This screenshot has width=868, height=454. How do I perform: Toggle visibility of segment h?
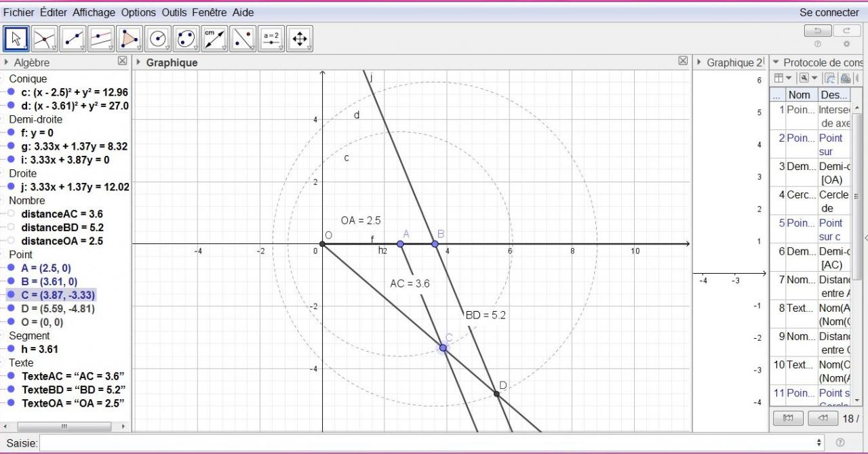pyautogui.click(x=11, y=349)
